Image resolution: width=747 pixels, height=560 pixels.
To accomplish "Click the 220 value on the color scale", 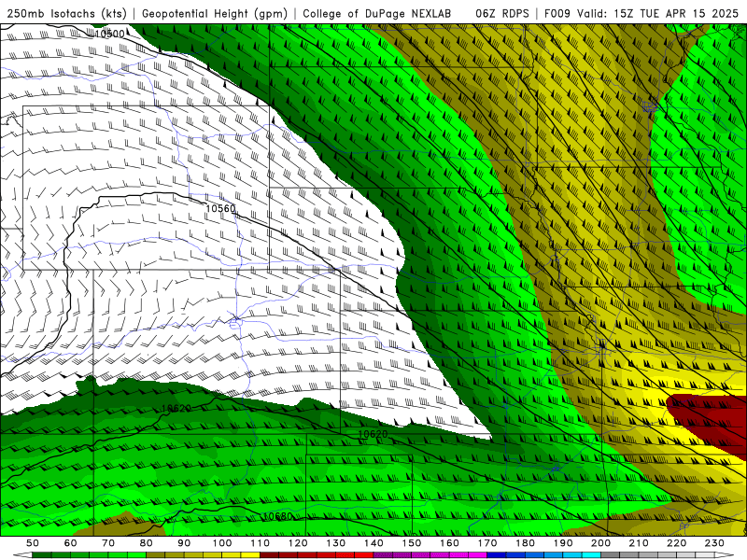I will point(677,543).
